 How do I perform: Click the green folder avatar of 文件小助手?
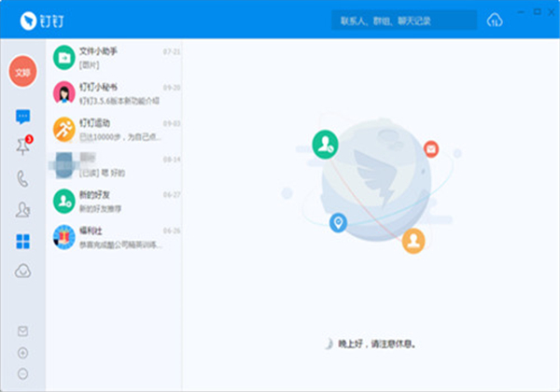click(64, 57)
